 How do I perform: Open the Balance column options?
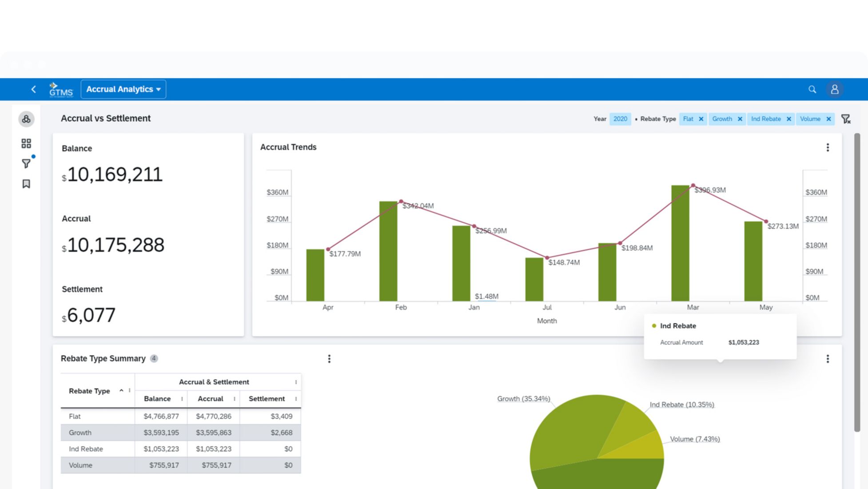182,399
